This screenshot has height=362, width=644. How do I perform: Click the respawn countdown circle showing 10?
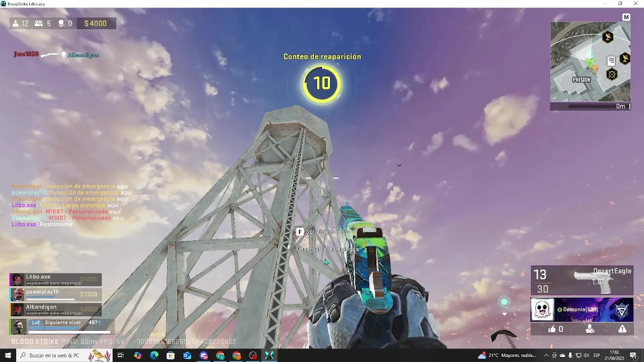pos(322,83)
